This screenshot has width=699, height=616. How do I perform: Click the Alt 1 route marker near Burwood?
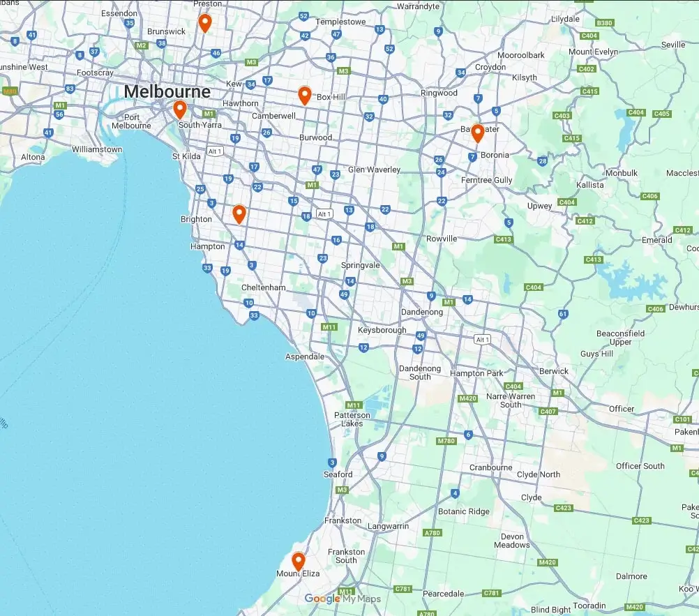pos(324,215)
